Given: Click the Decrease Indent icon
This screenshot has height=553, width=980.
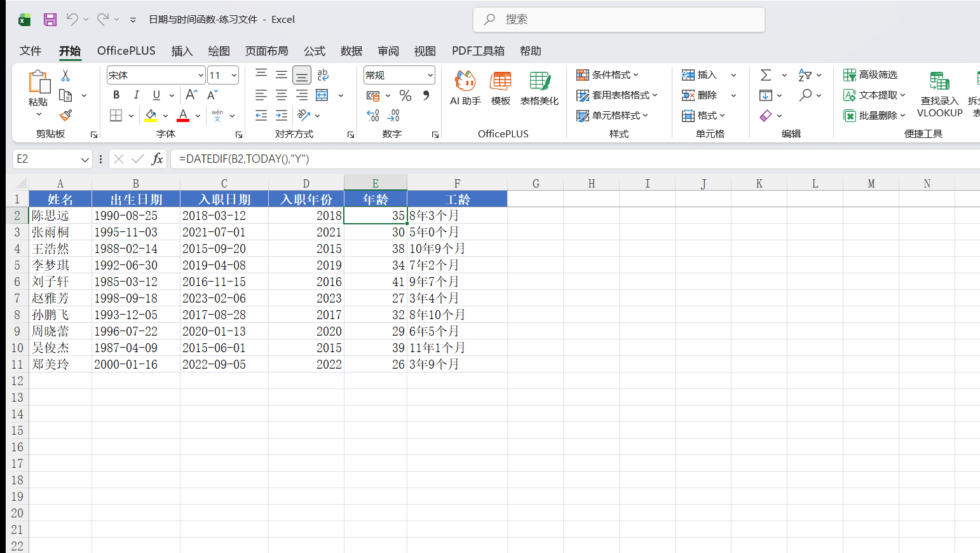Looking at the screenshot, I should 261,116.
